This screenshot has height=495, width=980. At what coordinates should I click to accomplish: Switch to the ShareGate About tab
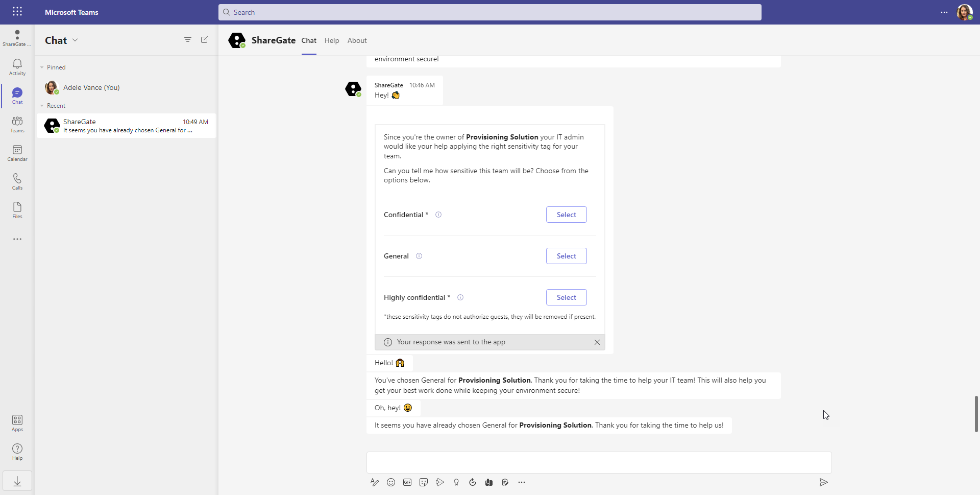click(357, 40)
